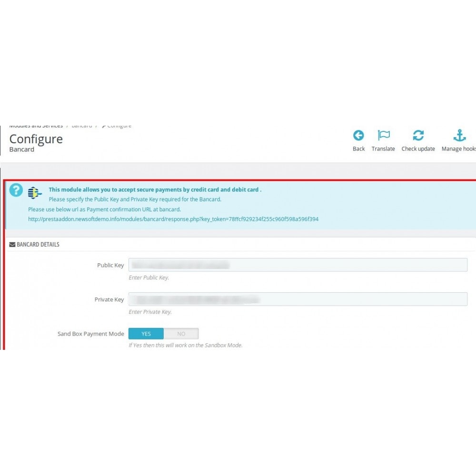The height and width of the screenshot is (476, 476).
Task: Click the 'BANCARD DETAILS' section title
Action: [x=38, y=245]
